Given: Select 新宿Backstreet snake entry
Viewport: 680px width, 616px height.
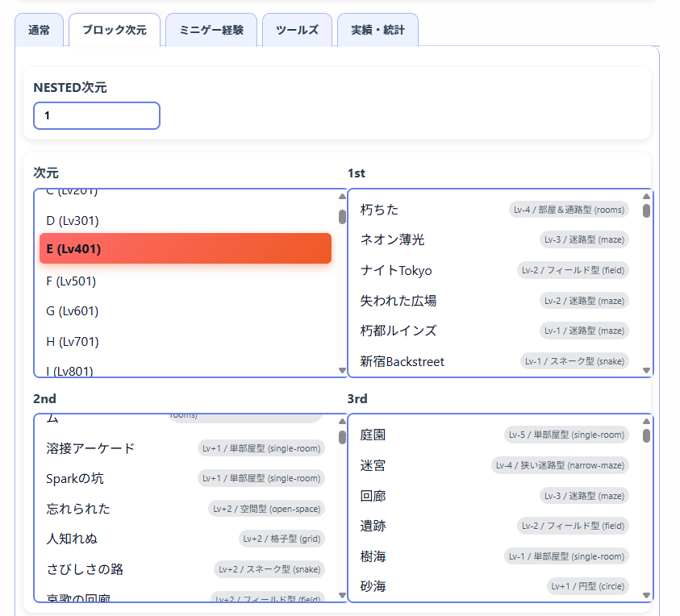Looking at the screenshot, I should (x=494, y=361).
